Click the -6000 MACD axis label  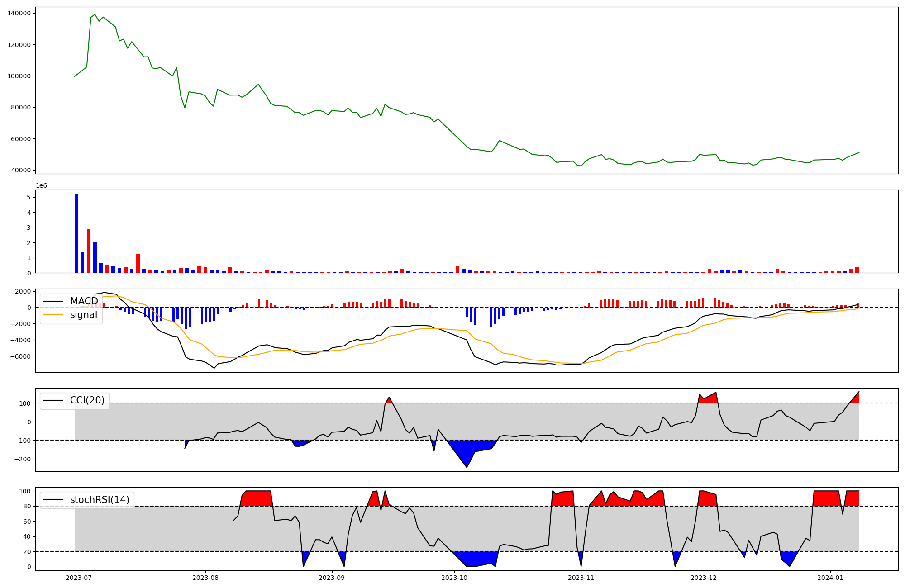pyautogui.click(x=21, y=356)
